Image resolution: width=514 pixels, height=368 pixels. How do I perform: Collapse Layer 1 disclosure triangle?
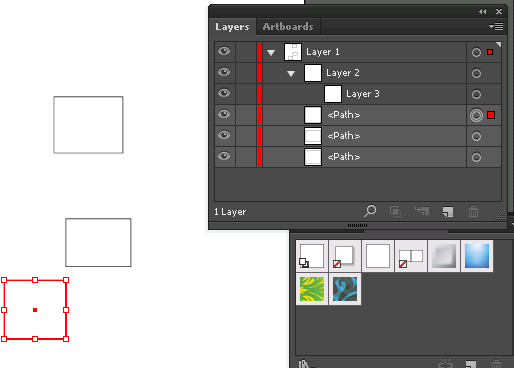271,52
